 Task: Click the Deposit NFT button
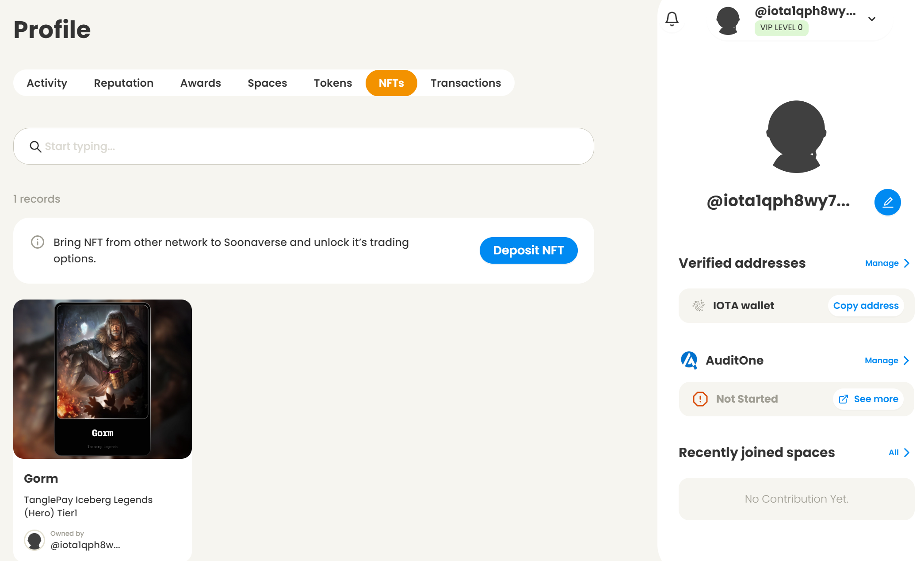click(528, 250)
